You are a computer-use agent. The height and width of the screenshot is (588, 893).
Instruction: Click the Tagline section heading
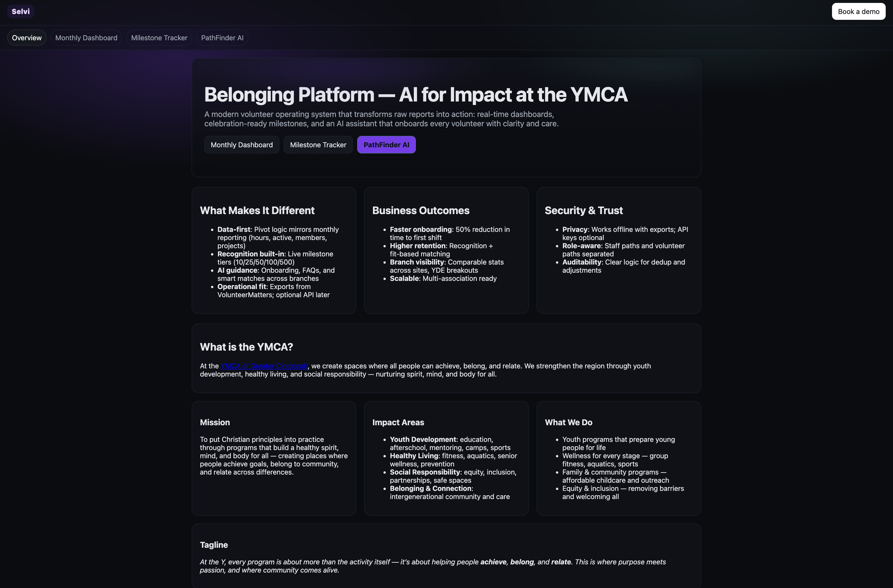[214, 545]
